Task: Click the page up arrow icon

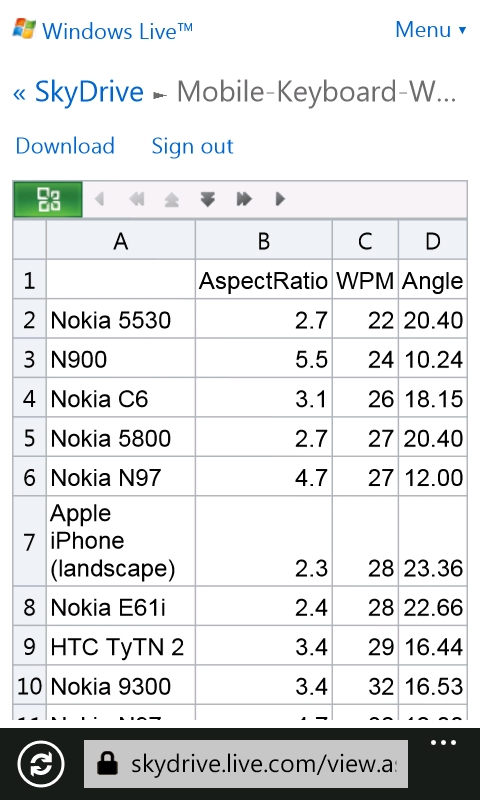Action: click(171, 199)
